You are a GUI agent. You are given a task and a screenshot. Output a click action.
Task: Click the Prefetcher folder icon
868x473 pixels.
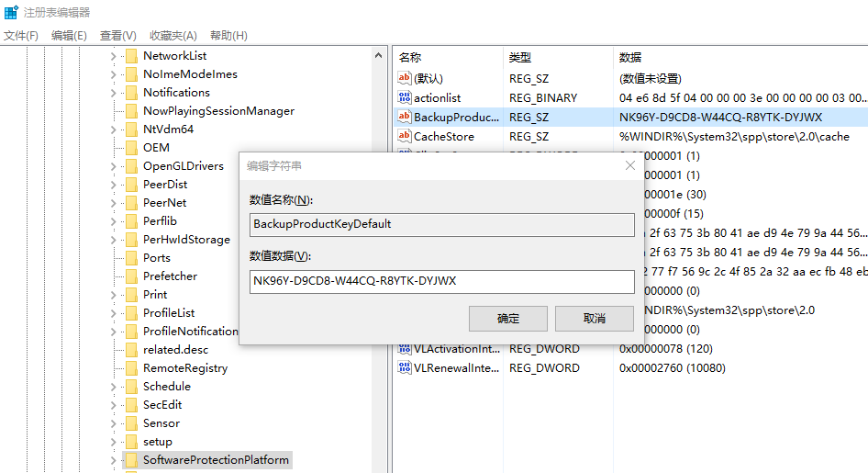[131, 276]
